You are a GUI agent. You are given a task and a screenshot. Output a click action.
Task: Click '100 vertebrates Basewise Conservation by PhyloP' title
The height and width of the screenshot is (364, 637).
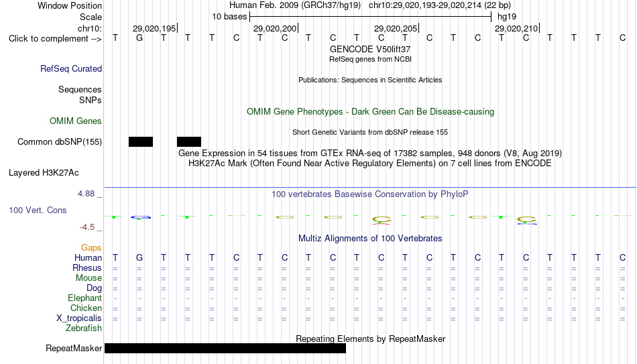[370, 194]
